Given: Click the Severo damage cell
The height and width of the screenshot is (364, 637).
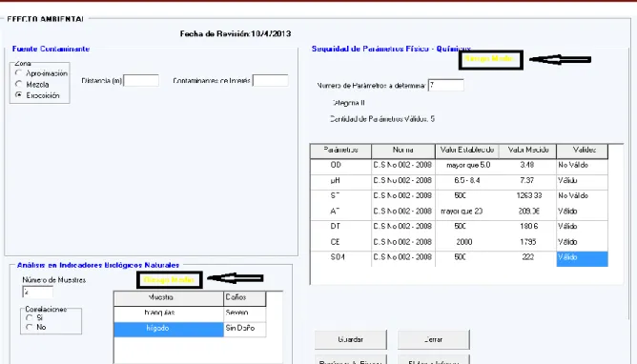Looking at the screenshot, I should click(x=244, y=313).
